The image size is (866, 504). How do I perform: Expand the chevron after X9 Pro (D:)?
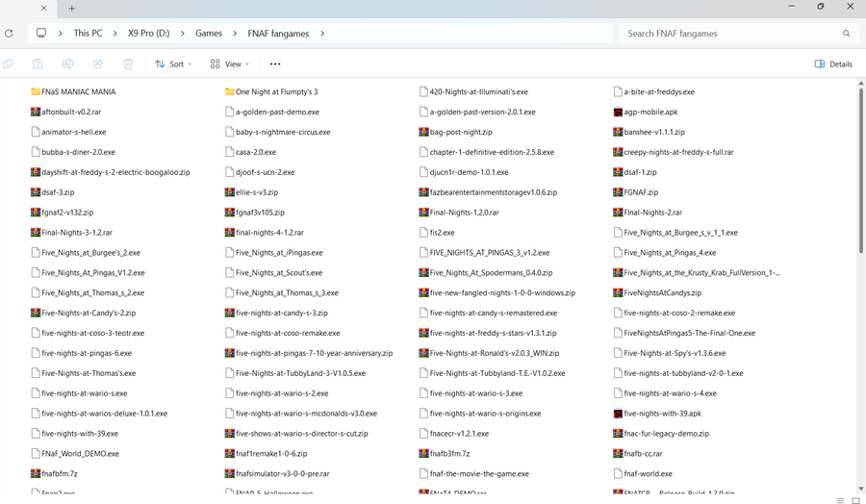[182, 33]
